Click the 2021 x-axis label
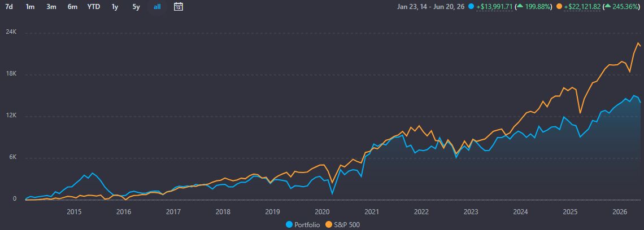 [x=372, y=212]
